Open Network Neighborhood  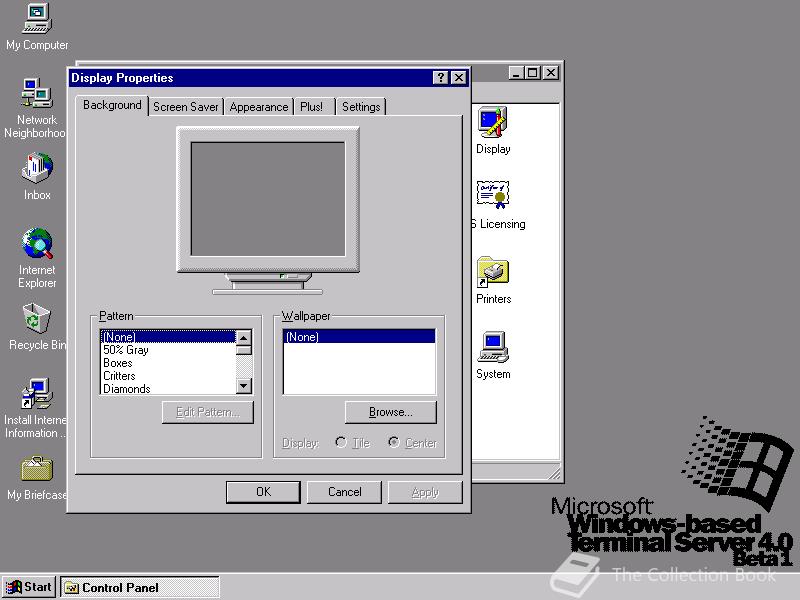coord(35,95)
